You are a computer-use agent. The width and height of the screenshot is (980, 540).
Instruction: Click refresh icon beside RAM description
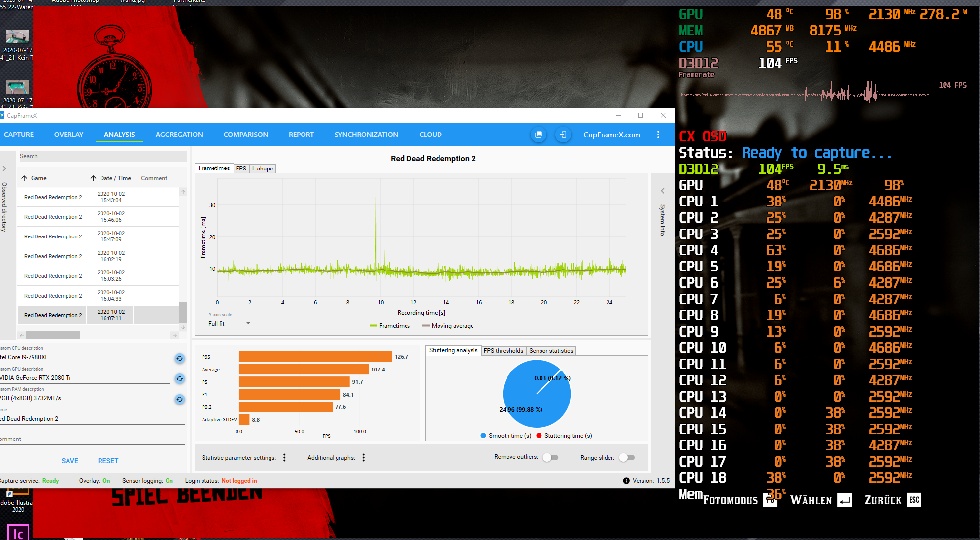pos(180,399)
